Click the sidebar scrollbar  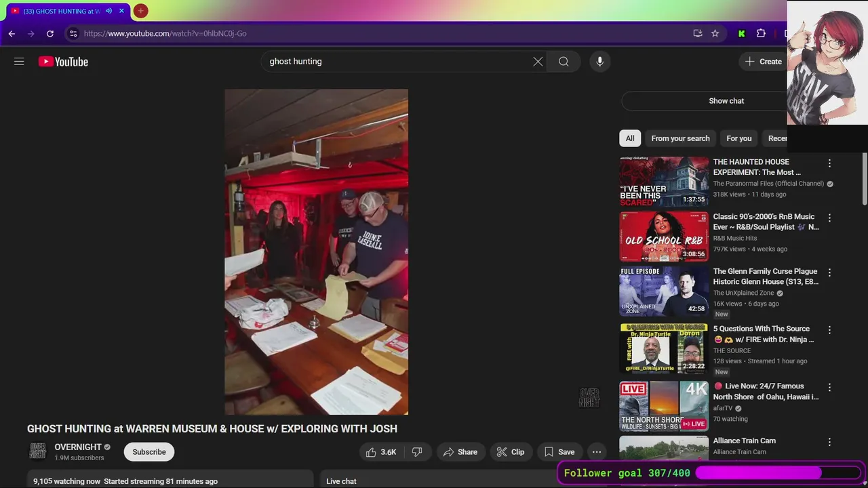(865, 178)
